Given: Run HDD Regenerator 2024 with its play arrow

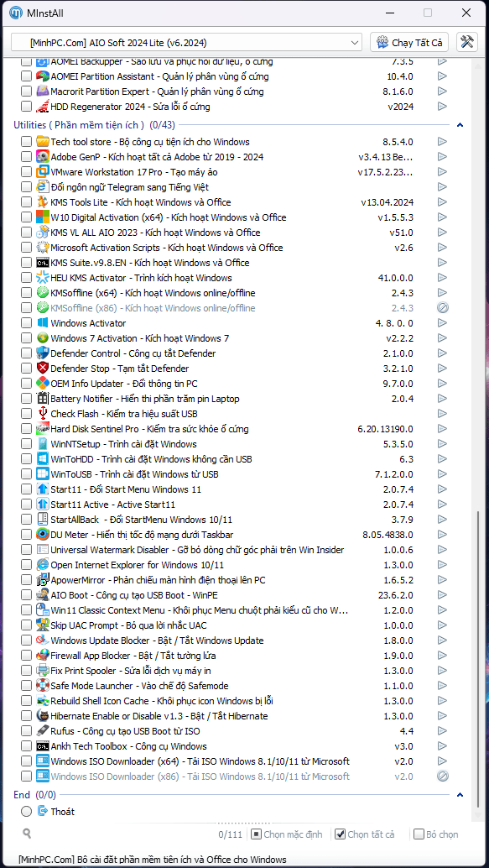Looking at the screenshot, I should [x=442, y=107].
